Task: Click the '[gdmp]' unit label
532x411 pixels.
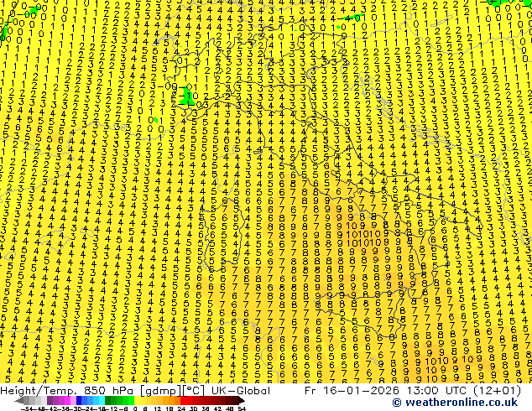Action: [x=159, y=391]
